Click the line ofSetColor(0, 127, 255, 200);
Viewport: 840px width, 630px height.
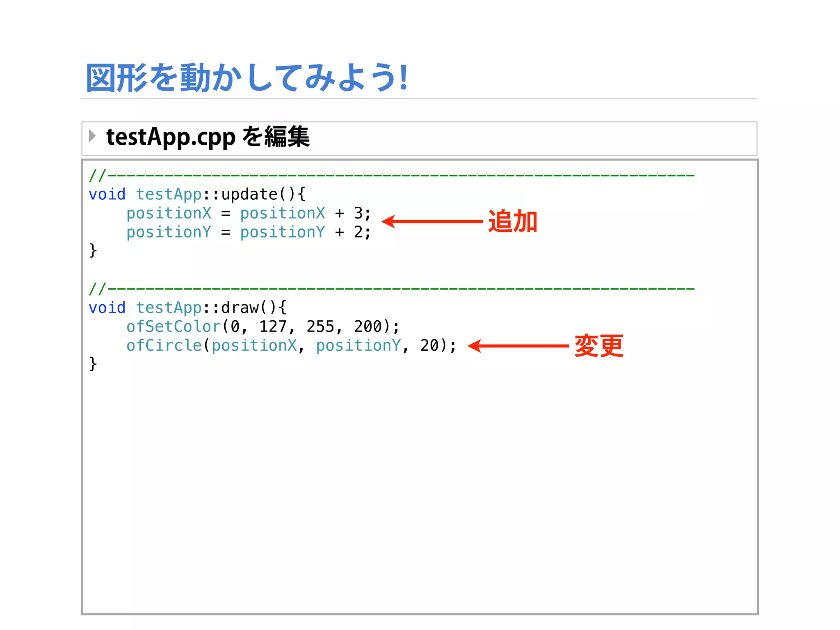(263, 326)
